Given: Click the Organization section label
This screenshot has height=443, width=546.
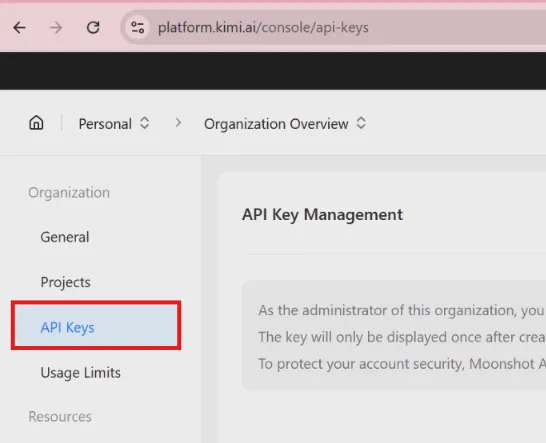Looking at the screenshot, I should [69, 193].
